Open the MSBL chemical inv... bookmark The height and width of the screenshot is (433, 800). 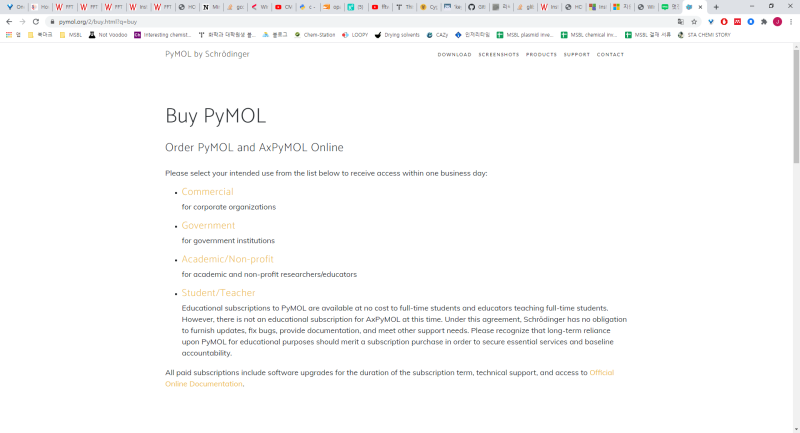coord(589,35)
